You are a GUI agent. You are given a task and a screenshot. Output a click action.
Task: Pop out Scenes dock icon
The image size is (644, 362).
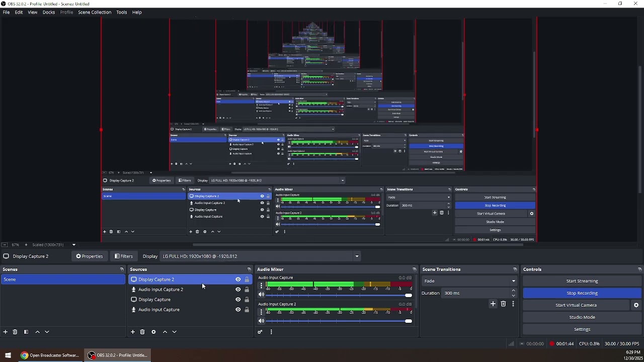click(121, 269)
